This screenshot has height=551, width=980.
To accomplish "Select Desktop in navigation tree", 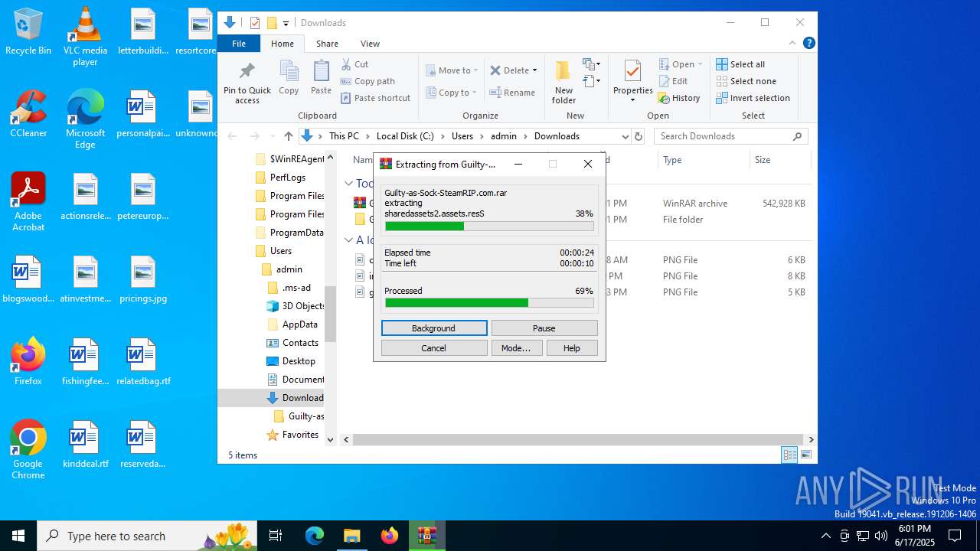I will 291,361.
